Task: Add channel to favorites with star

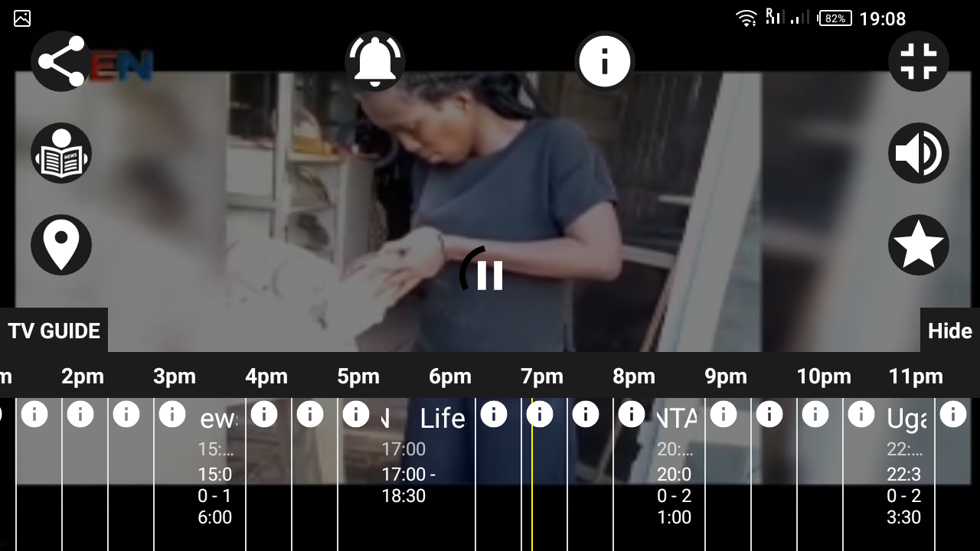Action: (919, 245)
